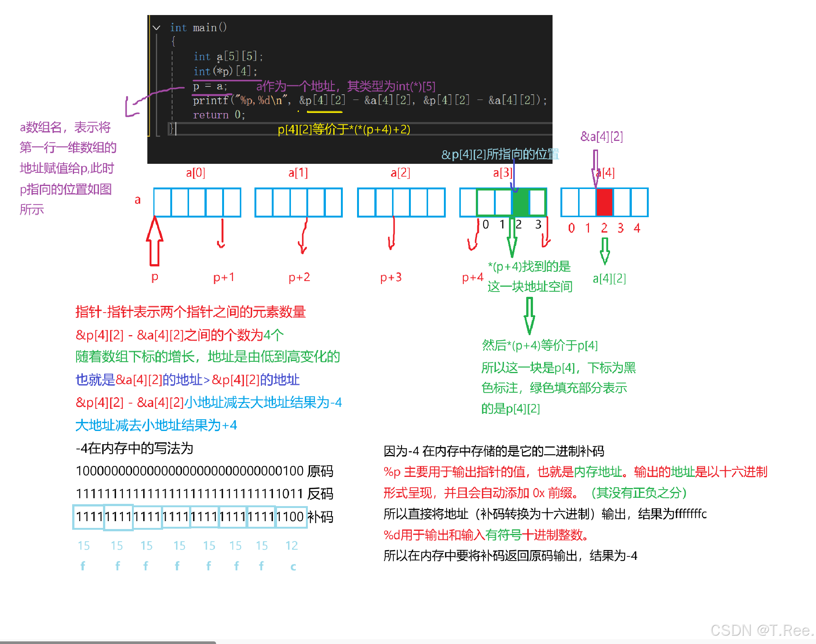Click the purple arrow under &a[4][2]
The width and height of the screenshot is (816, 644).
(x=595, y=168)
